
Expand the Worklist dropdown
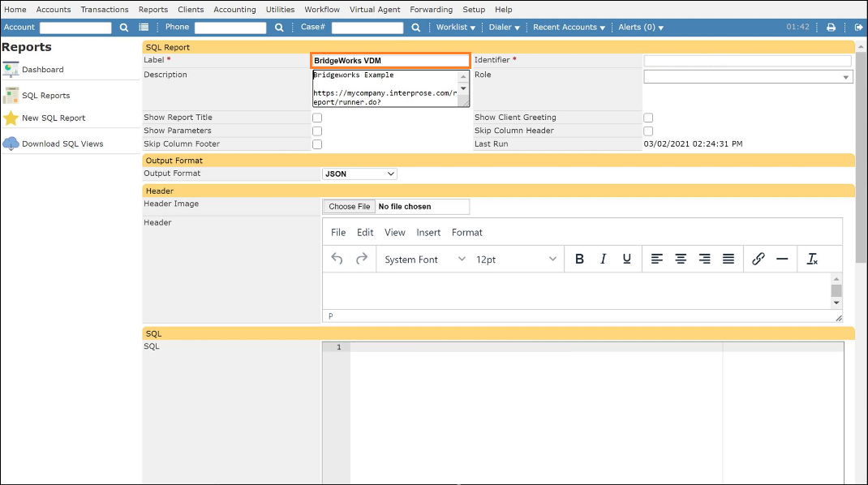tap(456, 27)
